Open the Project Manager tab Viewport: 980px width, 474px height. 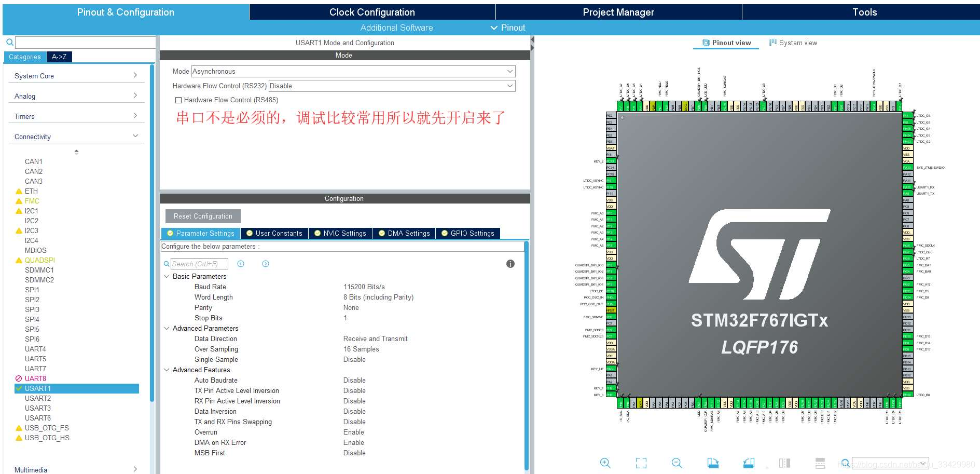pyautogui.click(x=618, y=12)
